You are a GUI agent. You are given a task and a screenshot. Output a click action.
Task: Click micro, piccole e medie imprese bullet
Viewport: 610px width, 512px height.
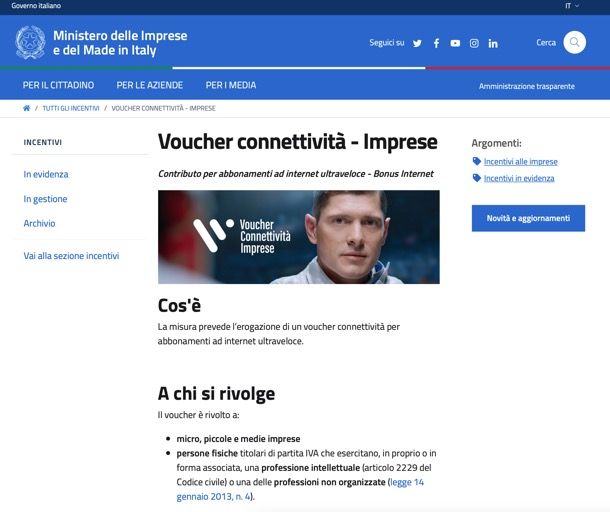[238, 439]
